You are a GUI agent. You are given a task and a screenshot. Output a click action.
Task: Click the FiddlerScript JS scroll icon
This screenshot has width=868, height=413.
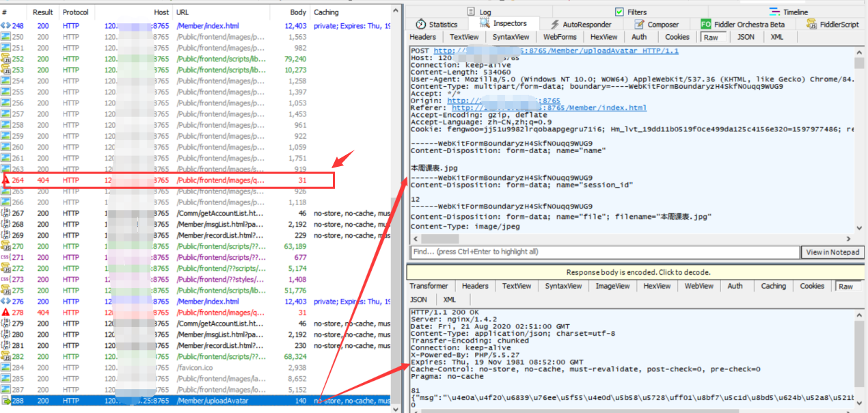coord(812,25)
